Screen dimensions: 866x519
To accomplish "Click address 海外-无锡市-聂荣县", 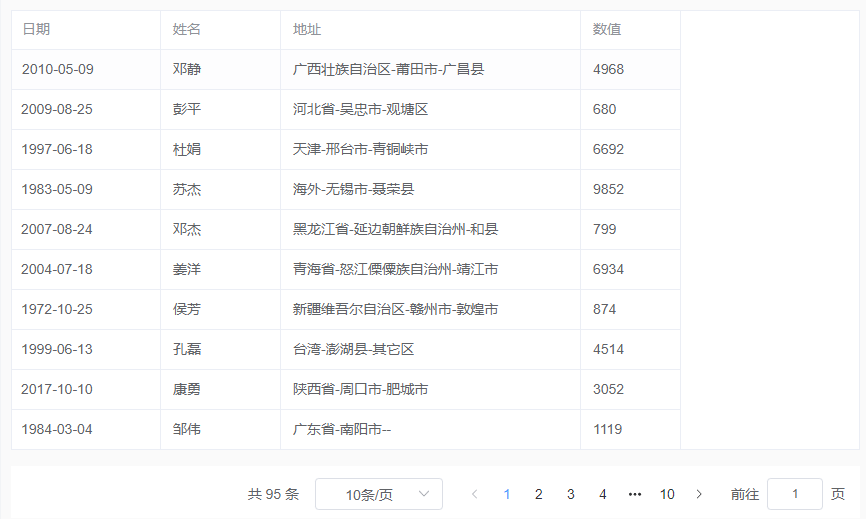I will pos(353,189).
